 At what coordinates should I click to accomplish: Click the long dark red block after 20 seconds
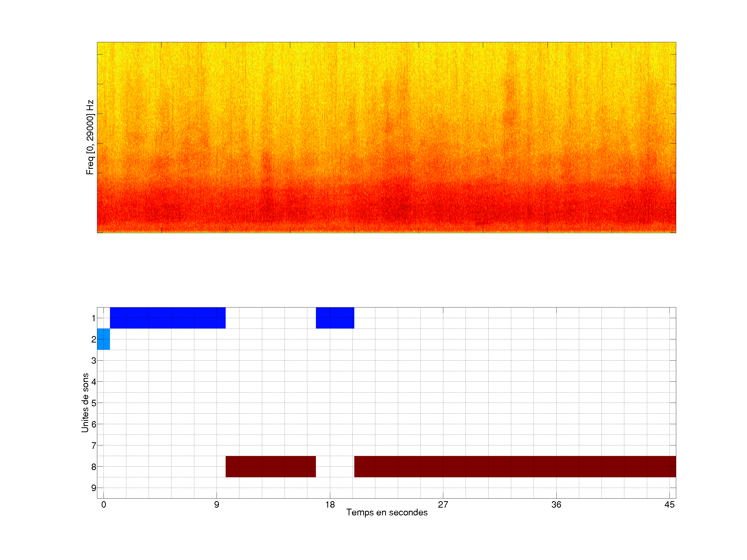515,466
